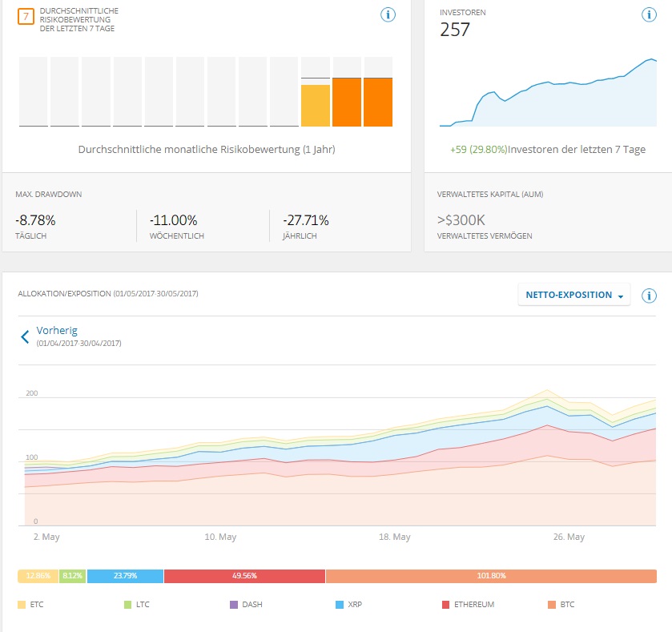672x632 pixels.
Task: Click the left chevron arrow beside Vorherig
Action: [25, 336]
